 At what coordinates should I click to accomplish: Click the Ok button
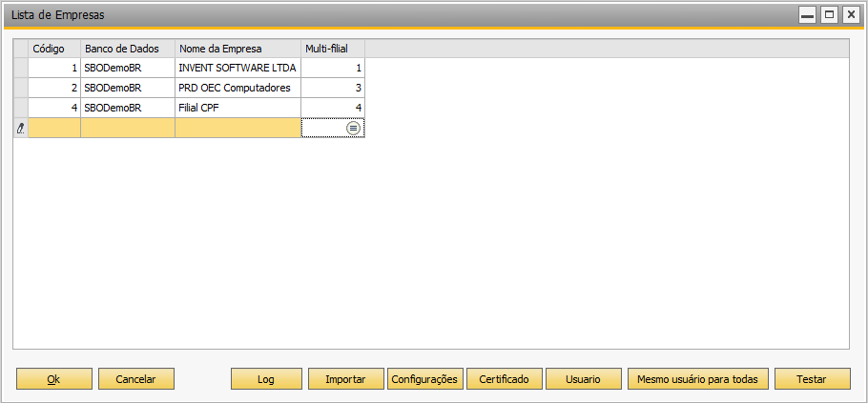click(x=53, y=379)
